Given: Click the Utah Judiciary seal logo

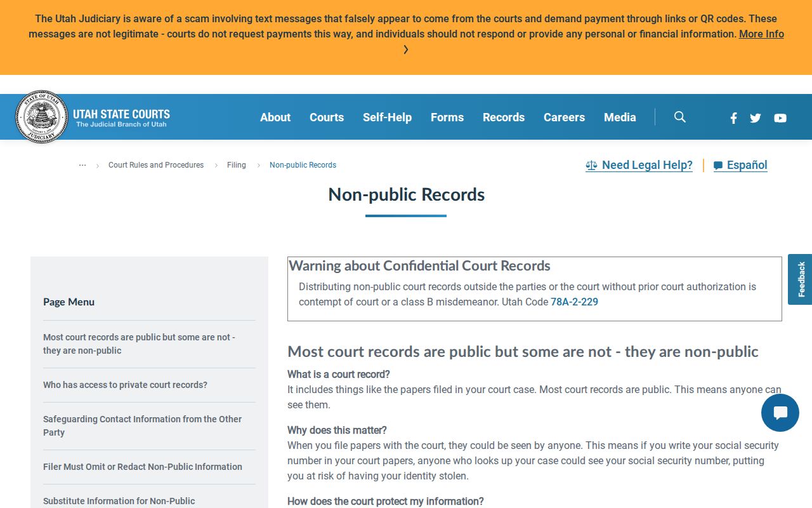Looking at the screenshot, I should pyautogui.click(x=41, y=117).
